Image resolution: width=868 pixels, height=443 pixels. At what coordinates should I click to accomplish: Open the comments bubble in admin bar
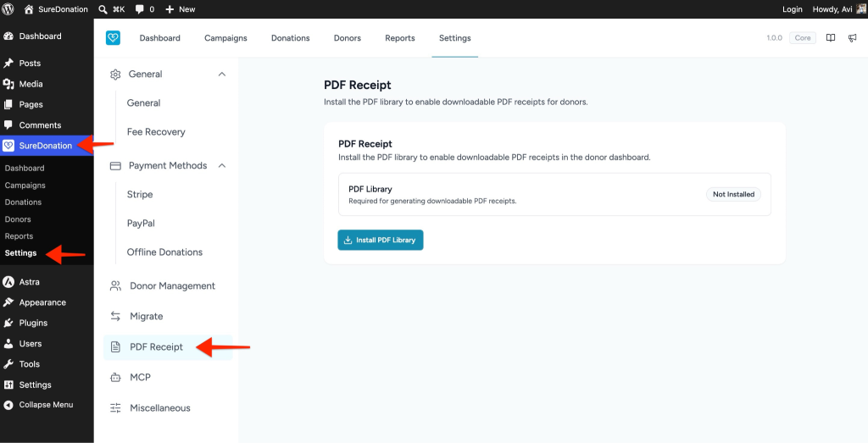(x=145, y=8)
